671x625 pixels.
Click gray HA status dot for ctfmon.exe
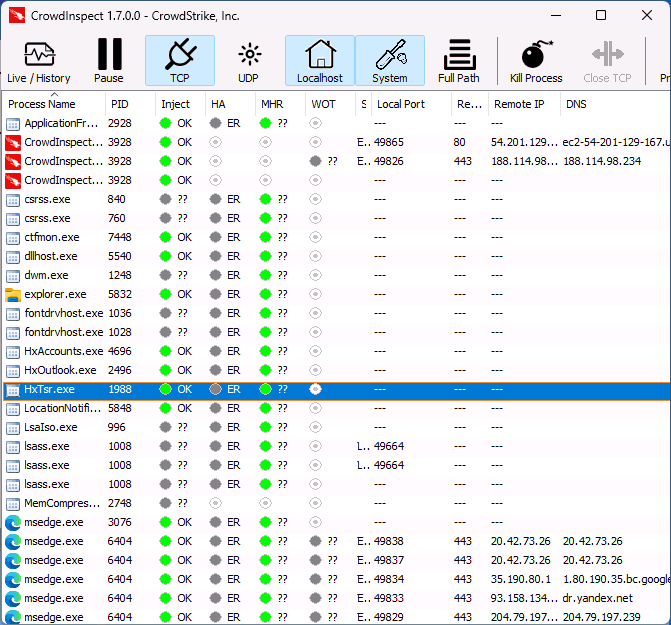click(x=215, y=237)
